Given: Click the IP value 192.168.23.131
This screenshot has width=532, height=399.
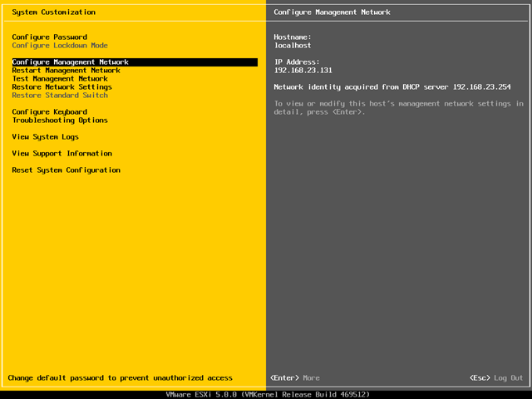Looking at the screenshot, I should [x=303, y=70].
